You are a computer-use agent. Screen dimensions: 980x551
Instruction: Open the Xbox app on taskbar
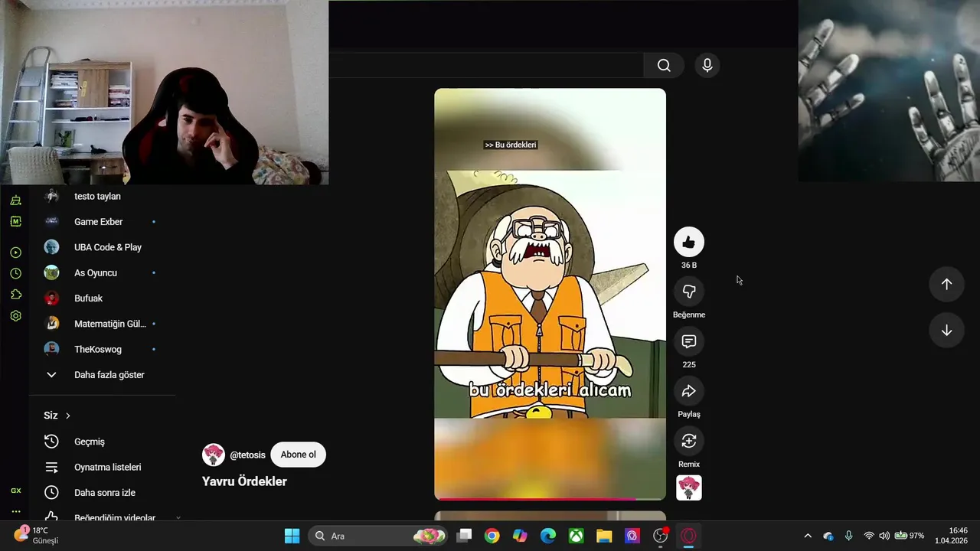(577, 536)
